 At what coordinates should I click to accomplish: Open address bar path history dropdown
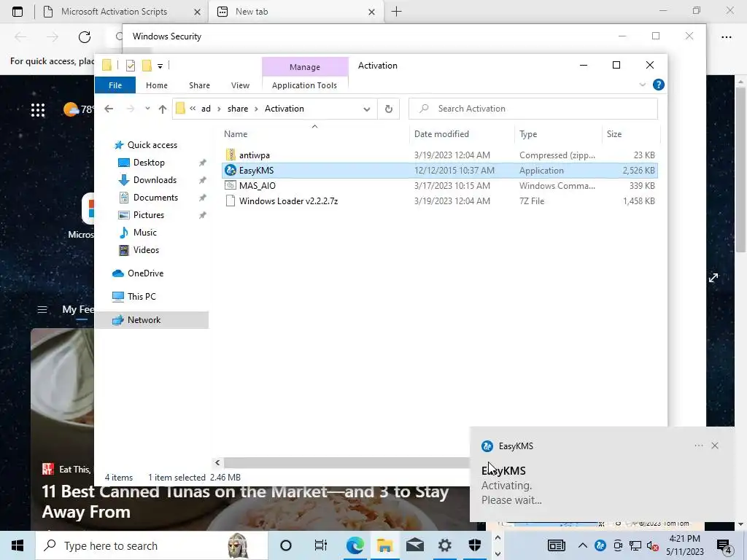pos(366,109)
